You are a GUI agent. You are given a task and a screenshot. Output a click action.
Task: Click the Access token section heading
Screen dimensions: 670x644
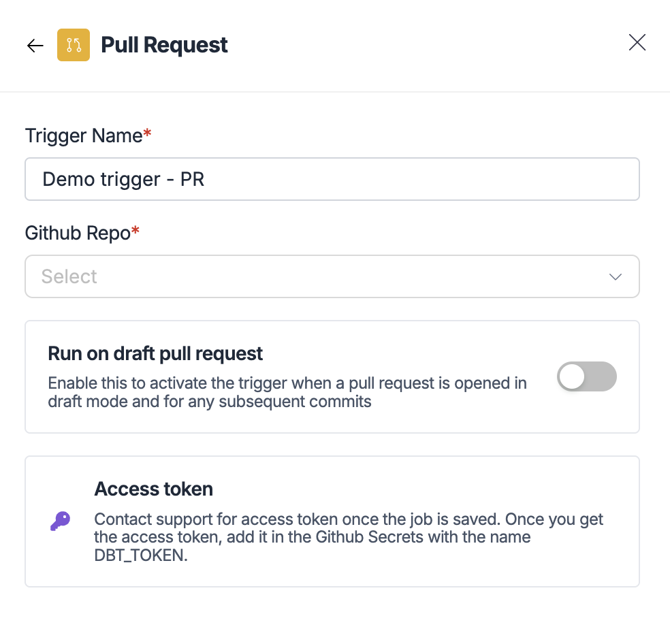point(153,489)
